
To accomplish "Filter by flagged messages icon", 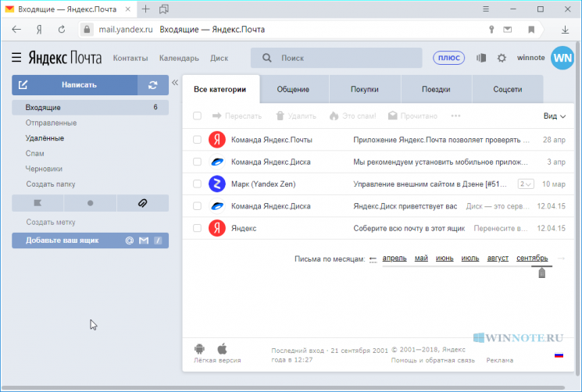I will [37, 203].
